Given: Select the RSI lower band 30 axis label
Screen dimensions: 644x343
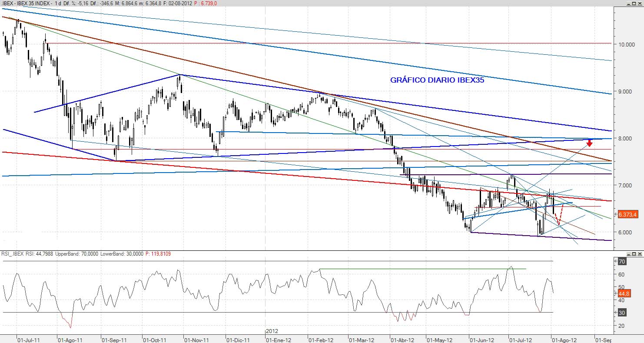Looking at the screenshot, I should click(622, 313).
